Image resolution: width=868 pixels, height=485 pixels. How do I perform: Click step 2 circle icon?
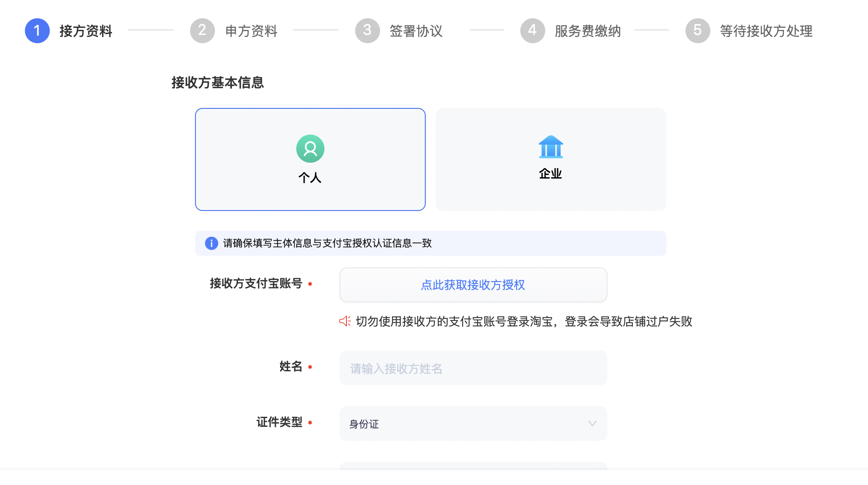point(202,31)
